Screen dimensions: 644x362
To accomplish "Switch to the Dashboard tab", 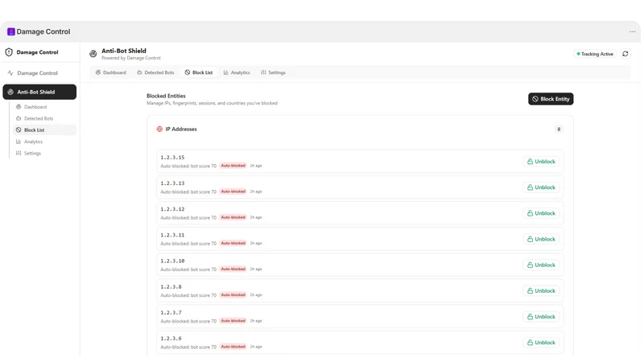I will click(x=111, y=72).
